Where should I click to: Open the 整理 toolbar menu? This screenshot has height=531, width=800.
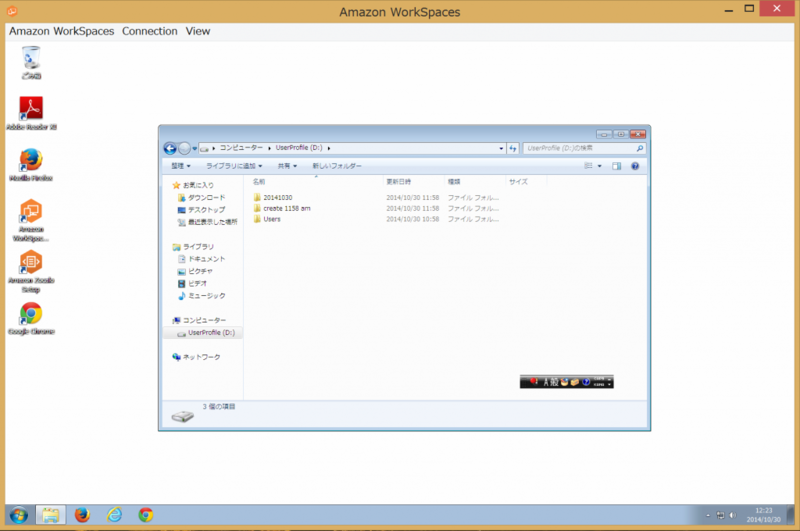pyautogui.click(x=181, y=166)
